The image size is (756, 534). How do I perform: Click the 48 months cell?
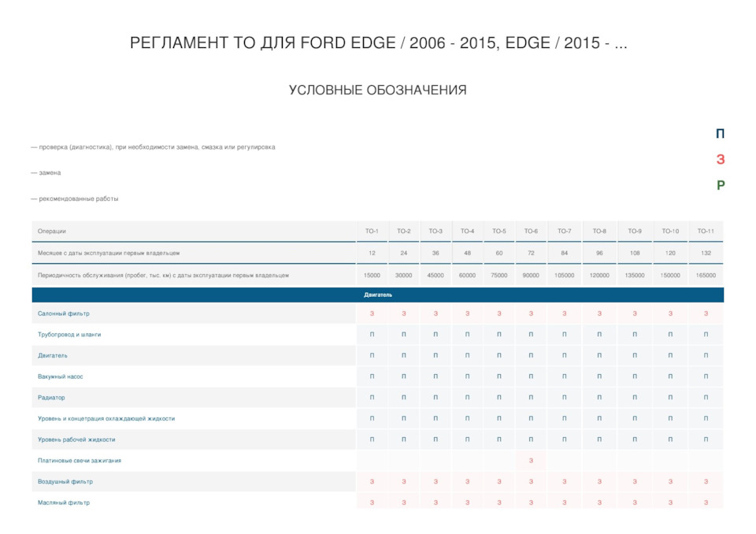pos(467,253)
